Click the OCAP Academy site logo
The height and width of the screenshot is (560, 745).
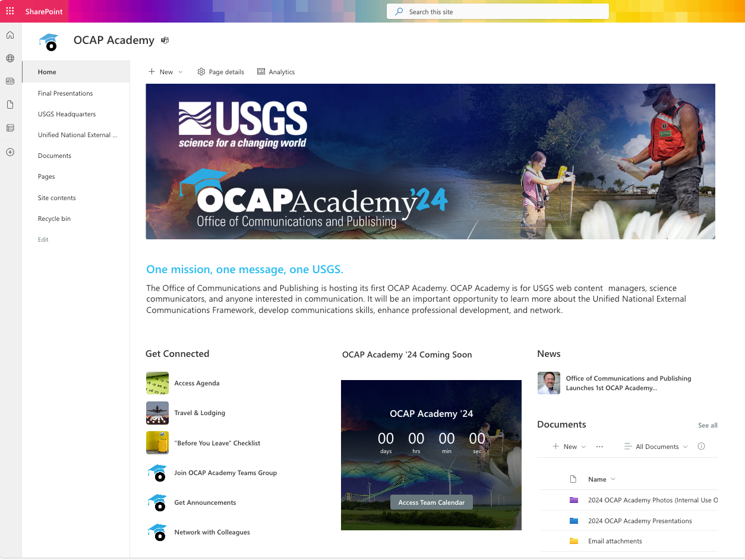click(x=49, y=42)
